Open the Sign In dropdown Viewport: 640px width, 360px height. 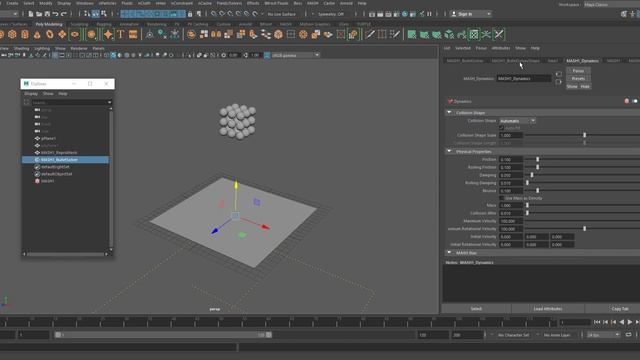[x=471, y=14]
